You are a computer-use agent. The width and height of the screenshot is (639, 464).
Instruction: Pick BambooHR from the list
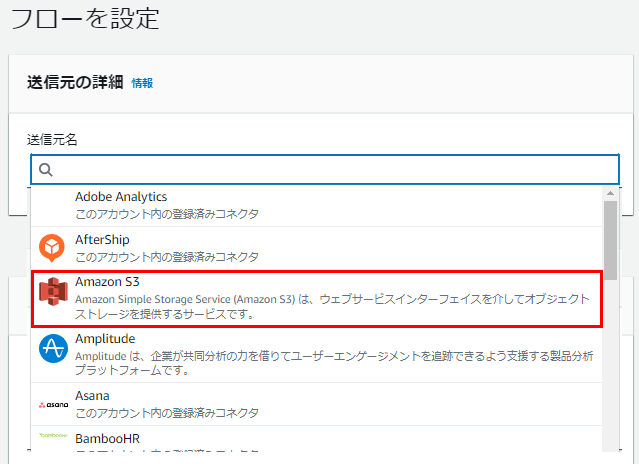coord(317,440)
